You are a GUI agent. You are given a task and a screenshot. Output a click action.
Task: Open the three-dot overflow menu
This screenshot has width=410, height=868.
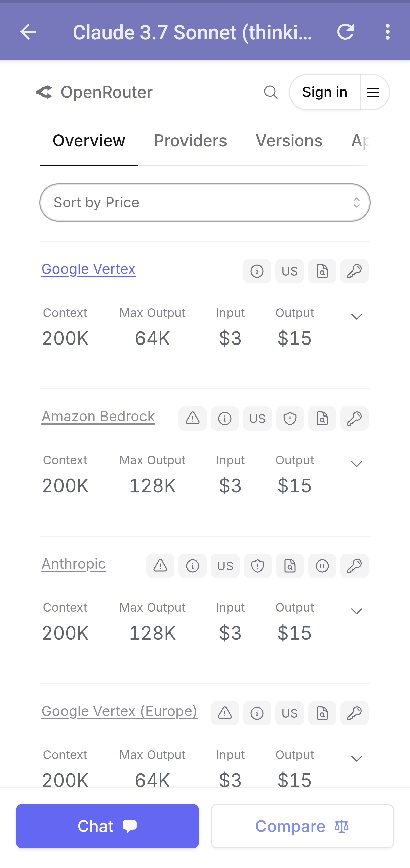[388, 32]
